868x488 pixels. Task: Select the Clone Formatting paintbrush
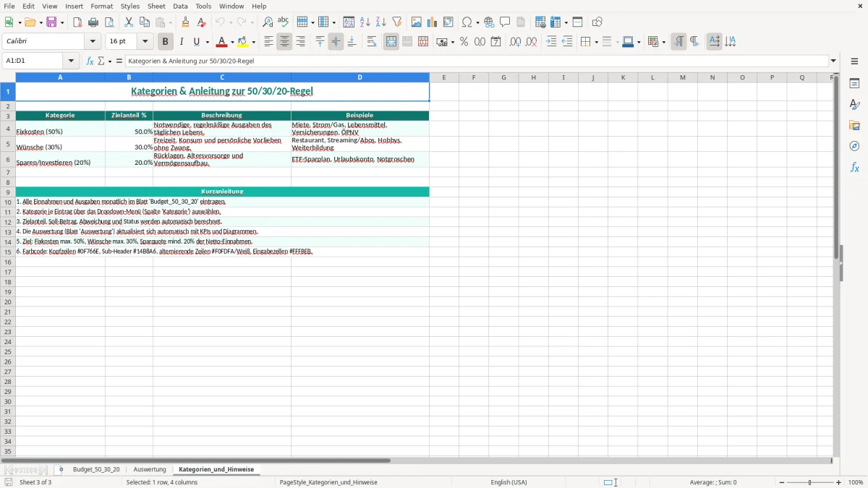[185, 22]
